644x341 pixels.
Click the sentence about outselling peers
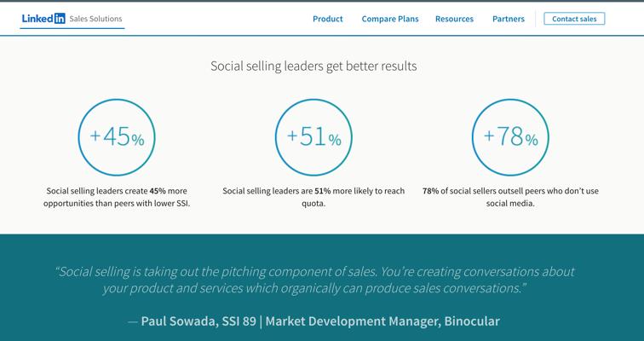tap(510, 198)
